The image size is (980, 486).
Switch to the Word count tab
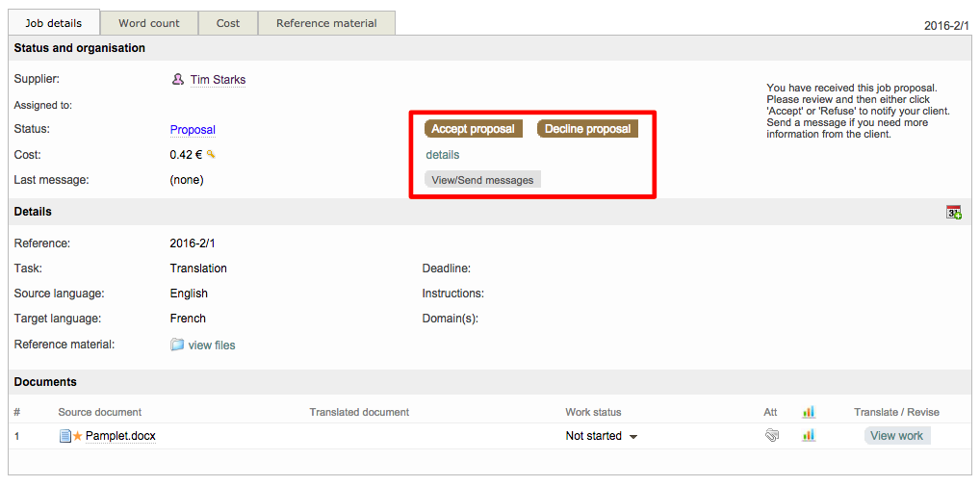click(149, 23)
